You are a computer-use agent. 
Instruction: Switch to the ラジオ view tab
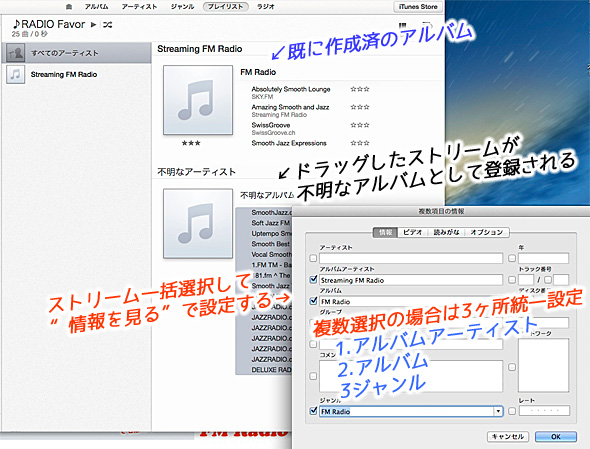(266, 6)
